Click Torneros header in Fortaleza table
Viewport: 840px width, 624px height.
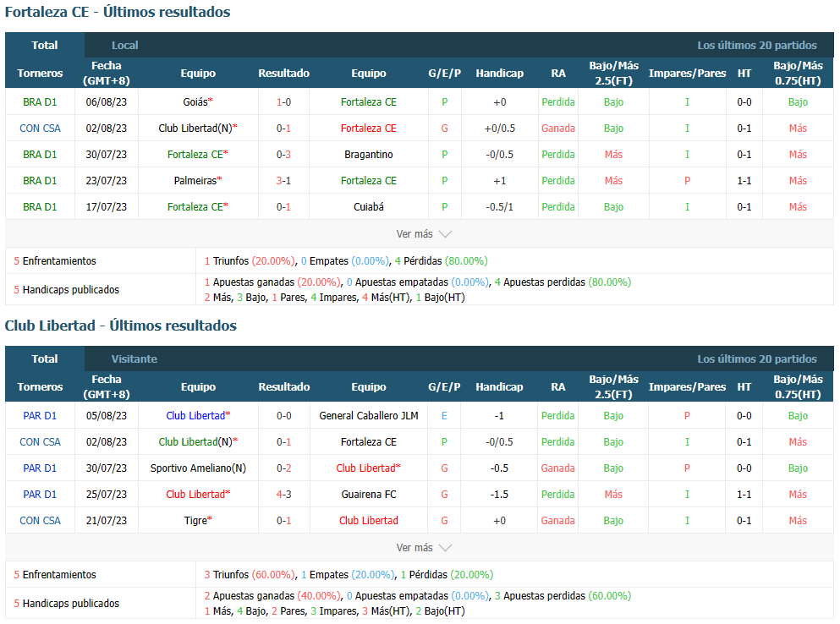pyautogui.click(x=40, y=74)
